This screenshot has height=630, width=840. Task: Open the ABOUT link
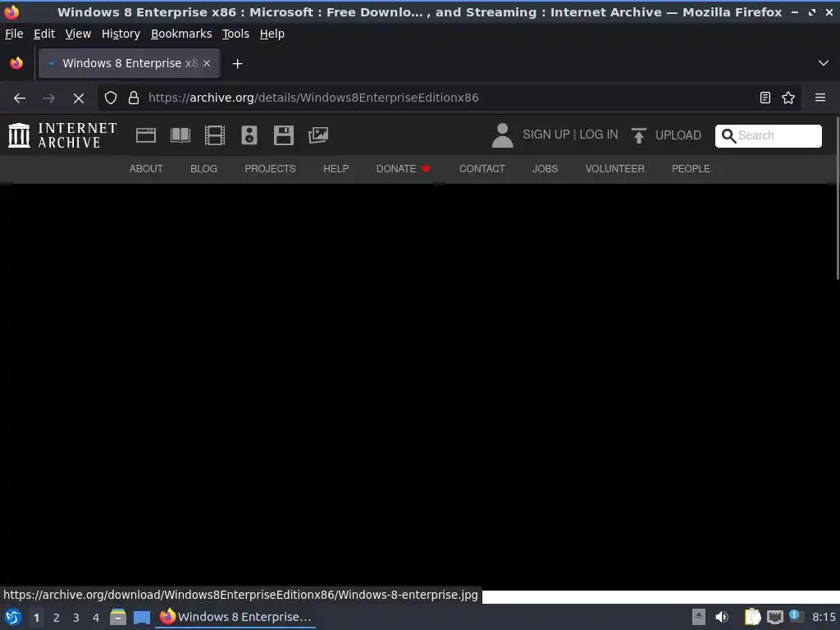pos(146,169)
